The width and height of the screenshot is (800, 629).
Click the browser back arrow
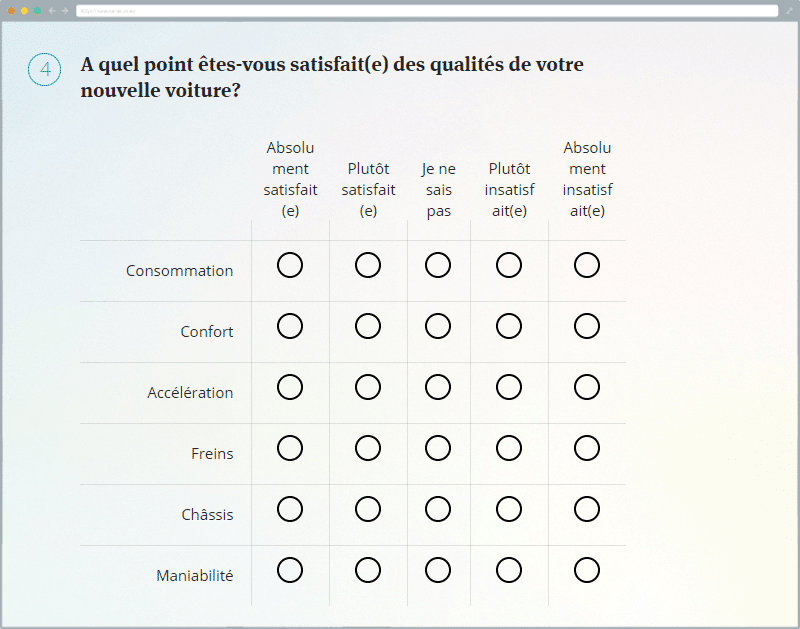(52, 10)
